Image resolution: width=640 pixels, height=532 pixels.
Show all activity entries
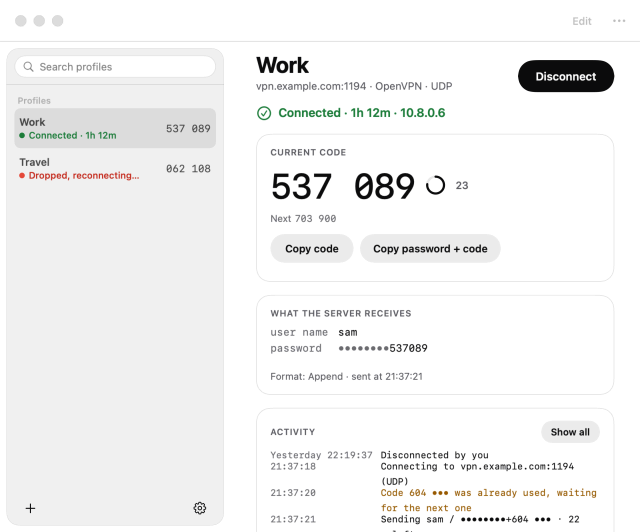[x=570, y=432]
